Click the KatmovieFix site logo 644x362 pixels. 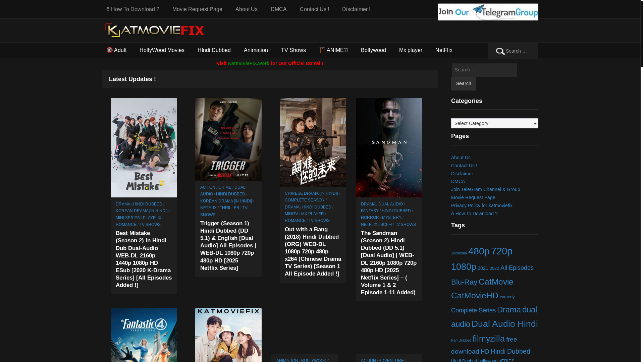click(155, 31)
